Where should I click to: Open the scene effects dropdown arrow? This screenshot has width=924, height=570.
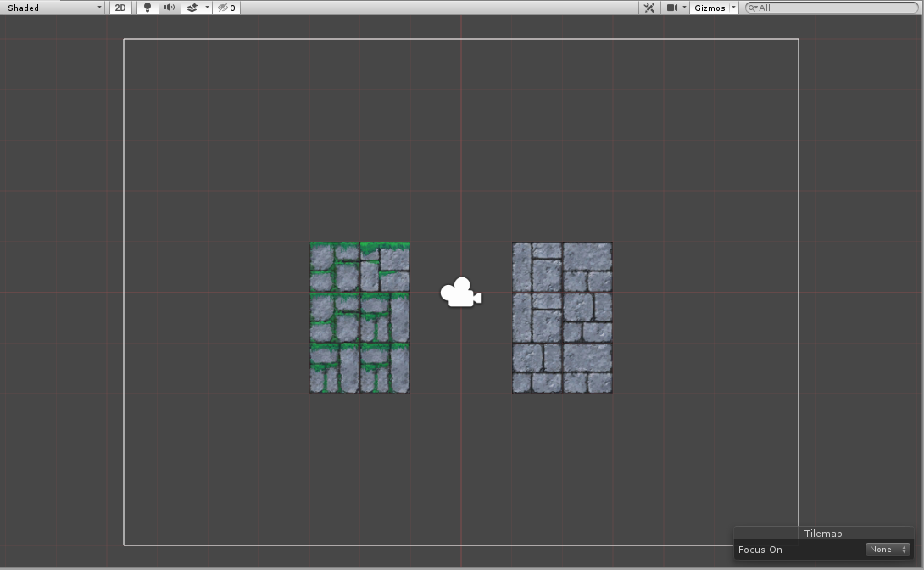pos(206,8)
